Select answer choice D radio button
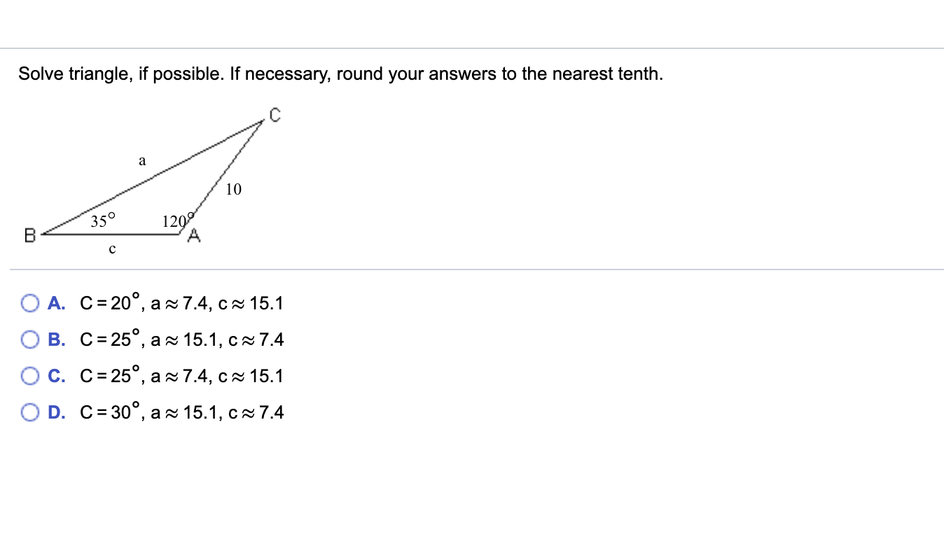 tap(29, 412)
